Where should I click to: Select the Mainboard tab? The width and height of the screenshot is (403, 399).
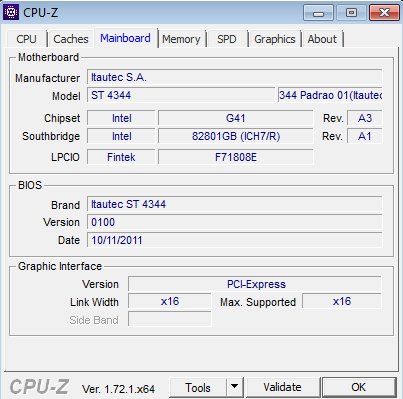click(x=125, y=38)
